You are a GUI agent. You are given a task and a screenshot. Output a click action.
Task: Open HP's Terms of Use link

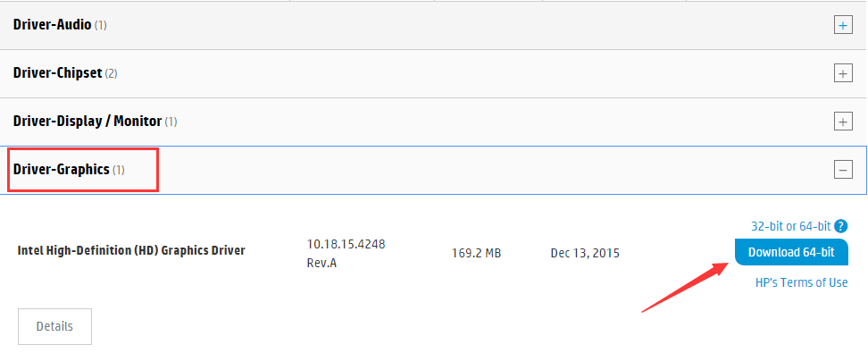tap(801, 282)
